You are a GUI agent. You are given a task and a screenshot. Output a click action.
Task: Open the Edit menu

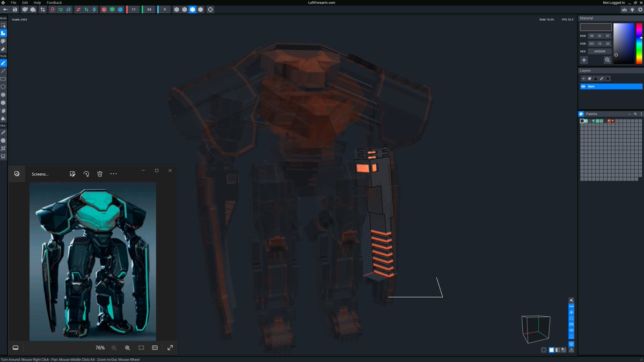[25, 2]
